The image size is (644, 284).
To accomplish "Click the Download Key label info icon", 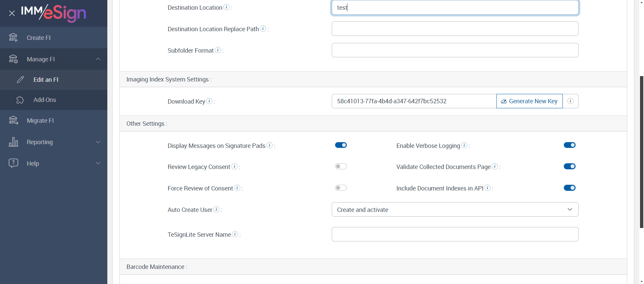I will coord(209,101).
